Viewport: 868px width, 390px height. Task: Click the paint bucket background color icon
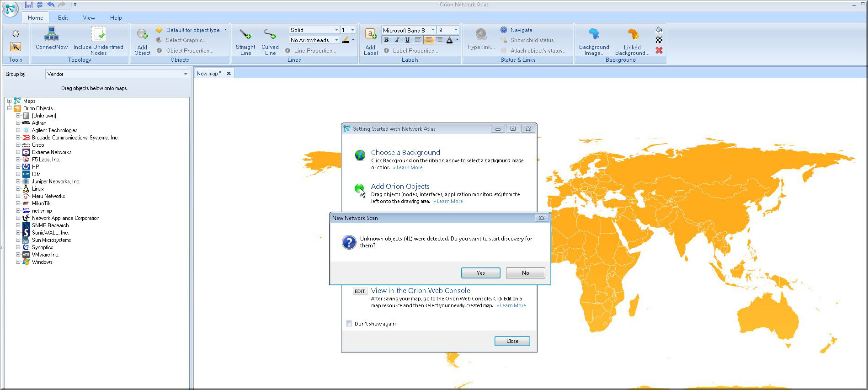659,30
